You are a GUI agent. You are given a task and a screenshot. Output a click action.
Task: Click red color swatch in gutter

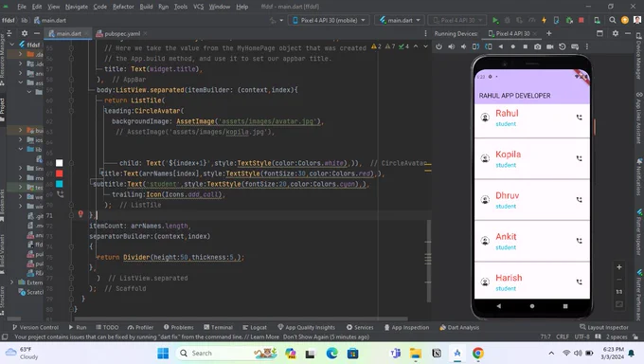(x=59, y=173)
